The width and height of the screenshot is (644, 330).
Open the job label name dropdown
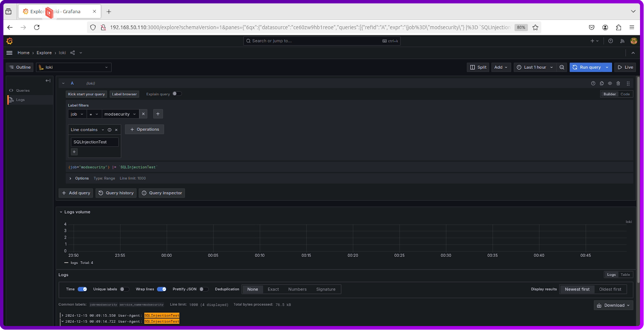(x=77, y=114)
